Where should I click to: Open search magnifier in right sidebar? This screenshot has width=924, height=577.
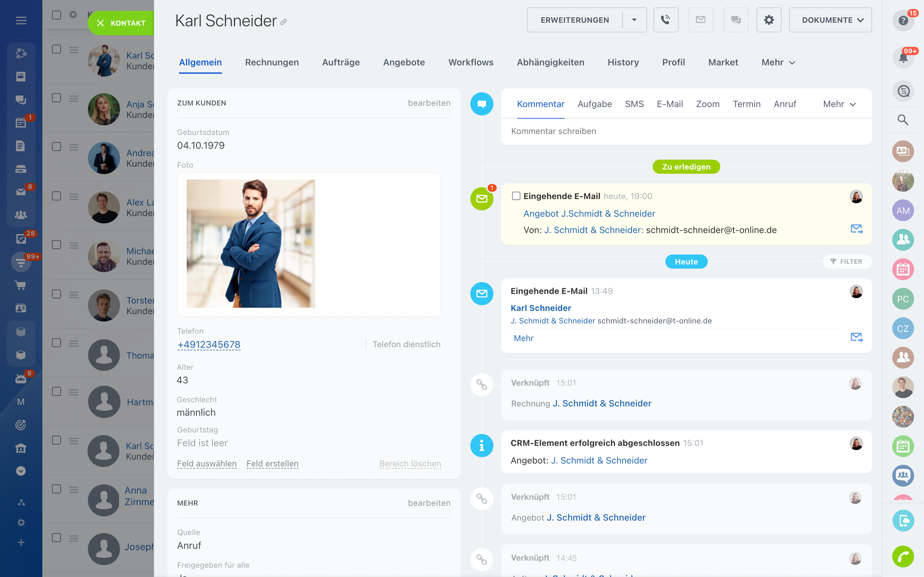coord(903,120)
